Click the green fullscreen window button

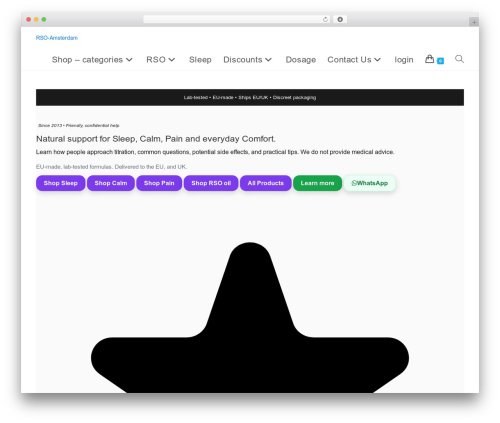click(44, 19)
